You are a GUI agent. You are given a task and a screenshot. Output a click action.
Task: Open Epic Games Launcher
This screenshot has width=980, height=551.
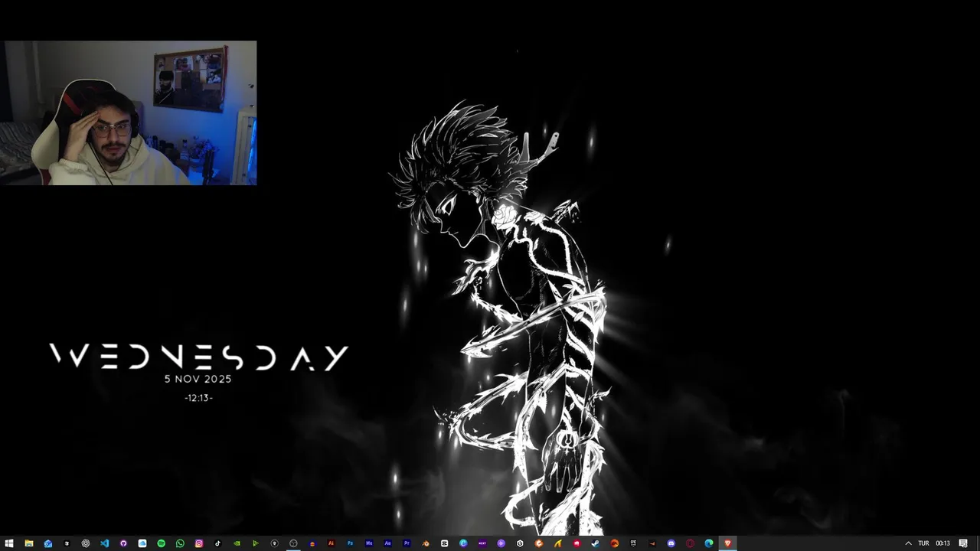coord(633,543)
